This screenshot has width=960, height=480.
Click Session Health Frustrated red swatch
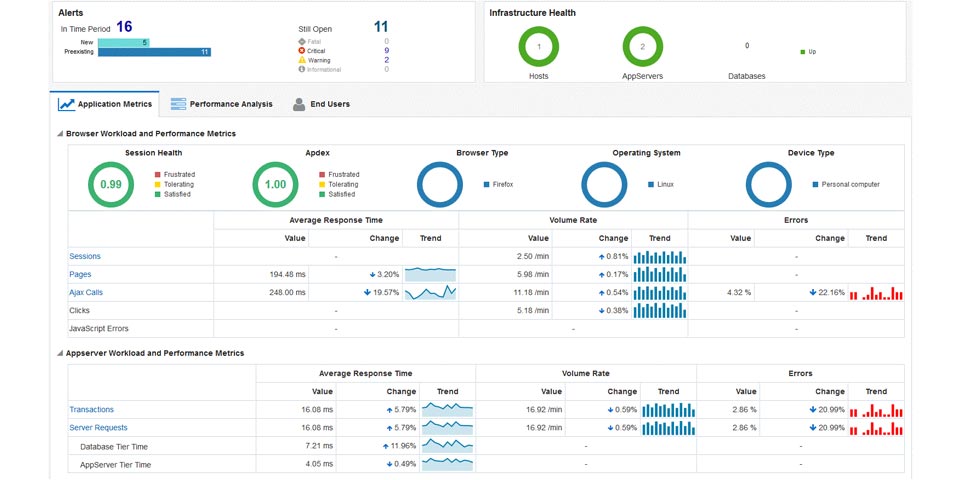tap(157, 174)
